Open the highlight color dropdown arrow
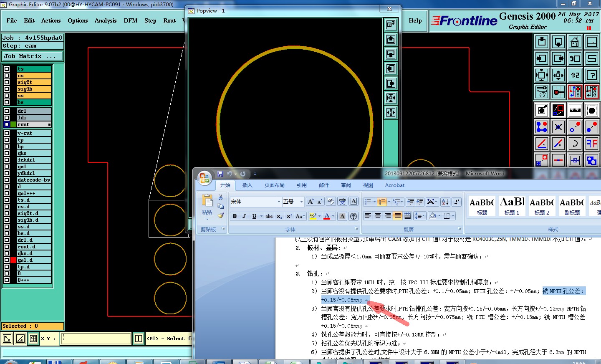Screen dimensions: 601x364 320,216
